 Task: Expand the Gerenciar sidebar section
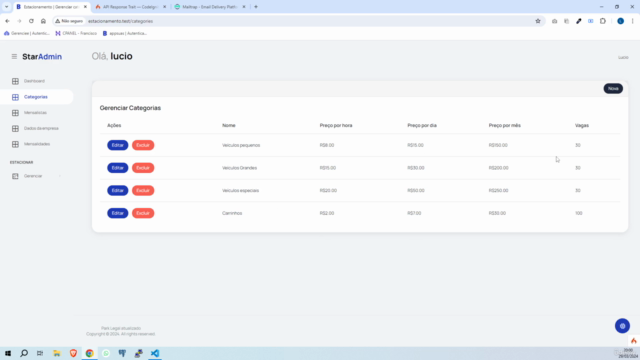(33, 176)
